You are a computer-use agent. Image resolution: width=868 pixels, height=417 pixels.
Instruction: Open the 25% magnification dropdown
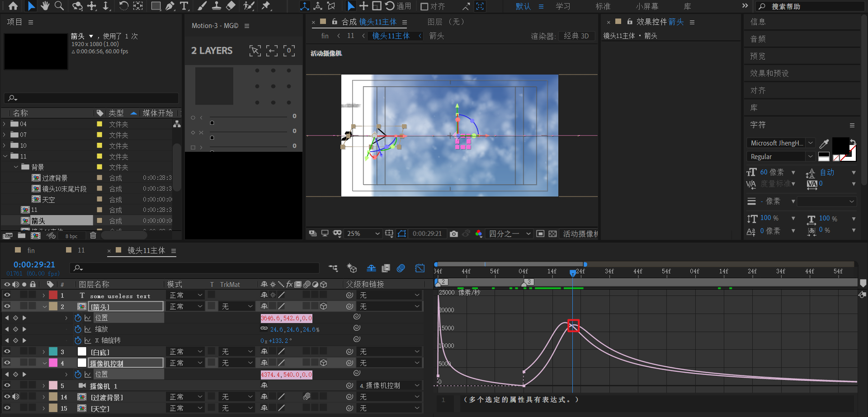pos(363,234)
